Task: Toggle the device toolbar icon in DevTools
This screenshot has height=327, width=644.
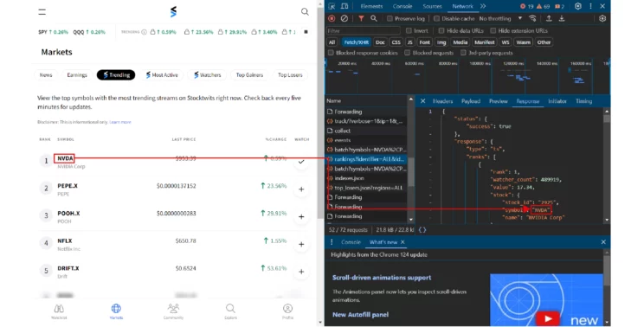Action: (x=345, y=6)
